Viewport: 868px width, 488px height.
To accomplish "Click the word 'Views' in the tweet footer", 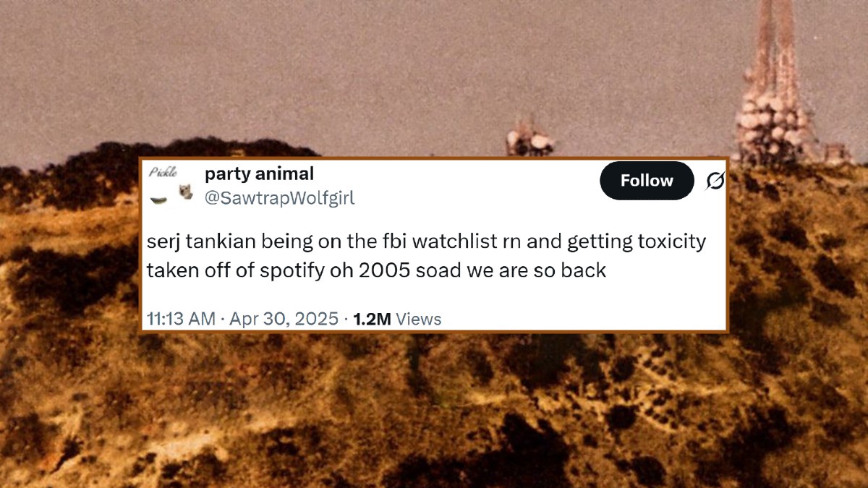I will click(419, 319).
